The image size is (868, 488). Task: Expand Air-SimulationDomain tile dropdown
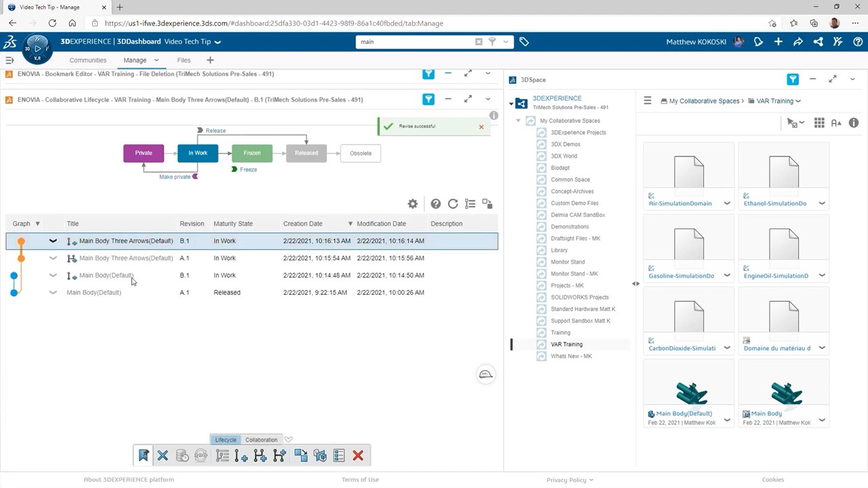coord(727,203)
